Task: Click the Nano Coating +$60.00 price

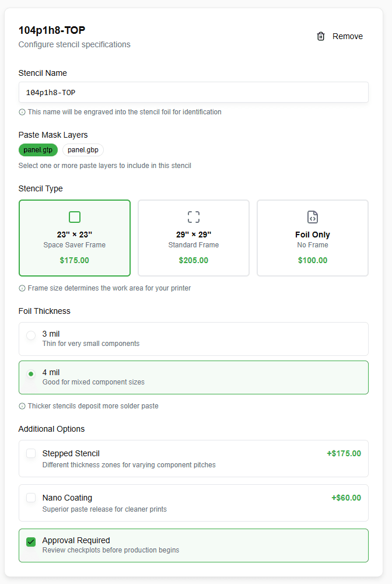Action: point(346,498)
